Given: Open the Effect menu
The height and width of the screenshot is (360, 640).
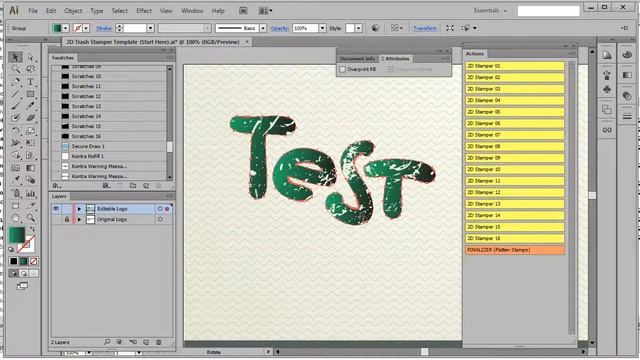Looking at the screenshot, I should 144,11.
